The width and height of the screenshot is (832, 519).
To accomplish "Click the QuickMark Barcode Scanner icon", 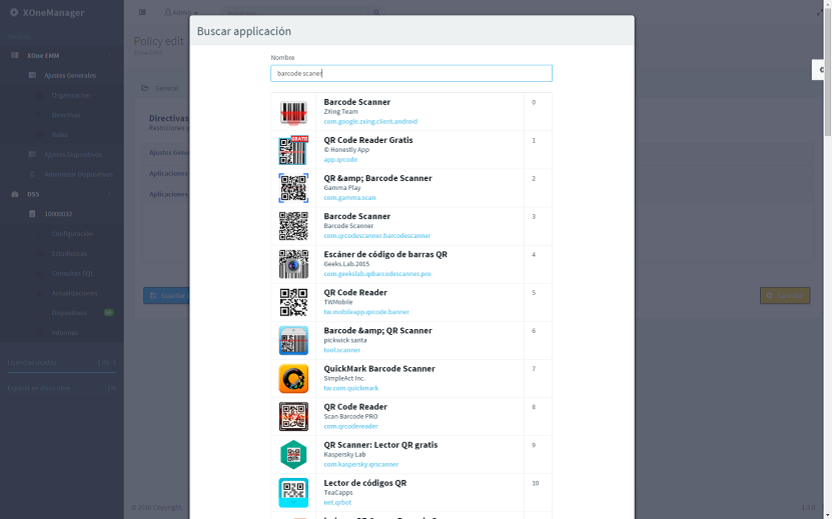I will coord(293,378).
